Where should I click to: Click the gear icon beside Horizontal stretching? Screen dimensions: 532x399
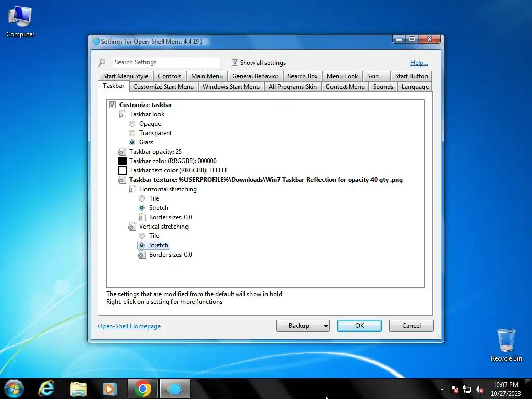pyautogui.click(x=132, y=189)
